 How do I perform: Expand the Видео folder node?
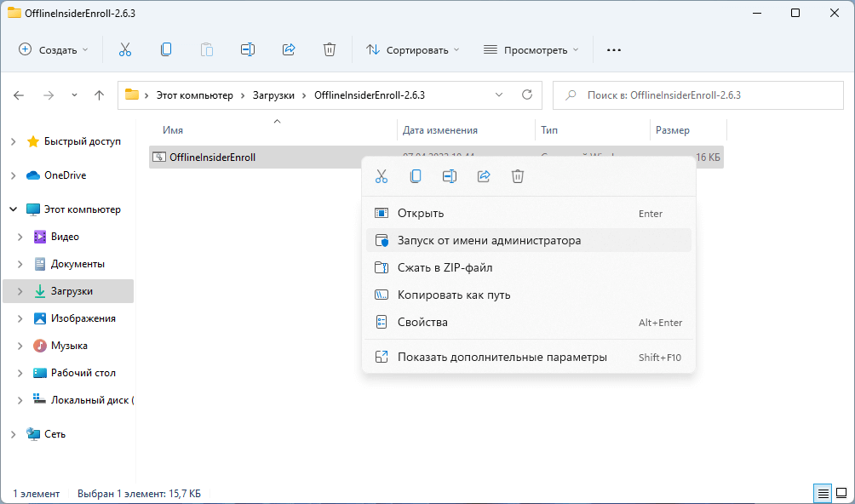click(20, 237)
